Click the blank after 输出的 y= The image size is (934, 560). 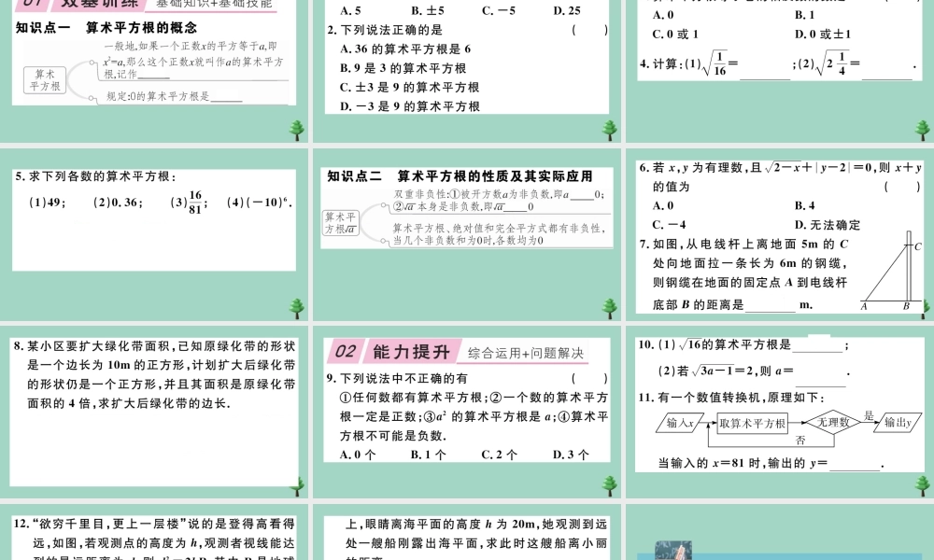(855, 464)
